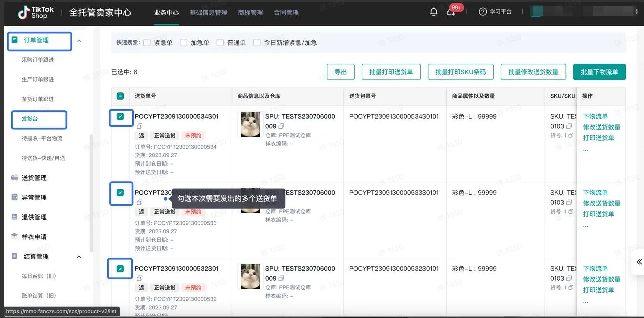Open 待揽收-平台物流 in the sidebar
The image size is (644, 318).
[x=42, y=138]
